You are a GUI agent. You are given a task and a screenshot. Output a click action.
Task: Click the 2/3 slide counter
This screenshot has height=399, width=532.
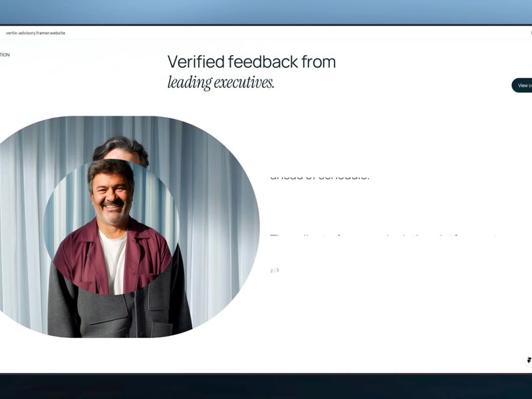(x=275, y=271)
